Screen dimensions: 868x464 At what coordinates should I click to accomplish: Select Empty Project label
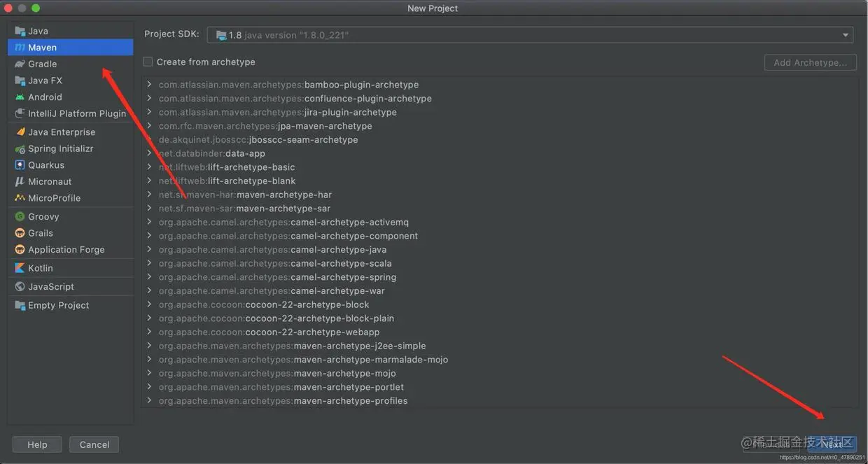coord(59,306)
